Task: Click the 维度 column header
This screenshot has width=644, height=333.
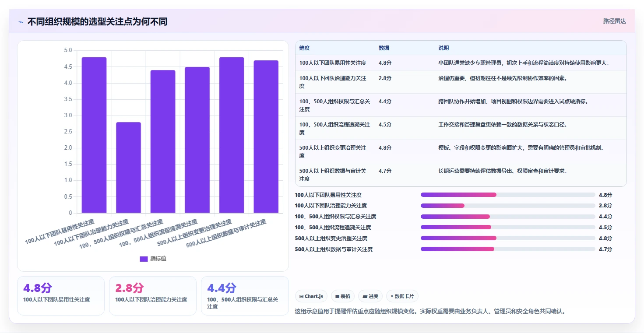Action: (305, 48)
